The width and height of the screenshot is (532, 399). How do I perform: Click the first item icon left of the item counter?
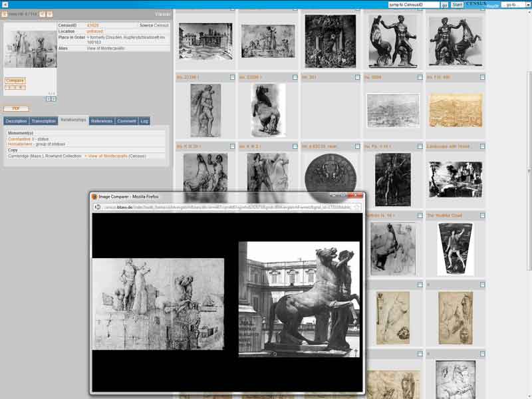point(5,14)
